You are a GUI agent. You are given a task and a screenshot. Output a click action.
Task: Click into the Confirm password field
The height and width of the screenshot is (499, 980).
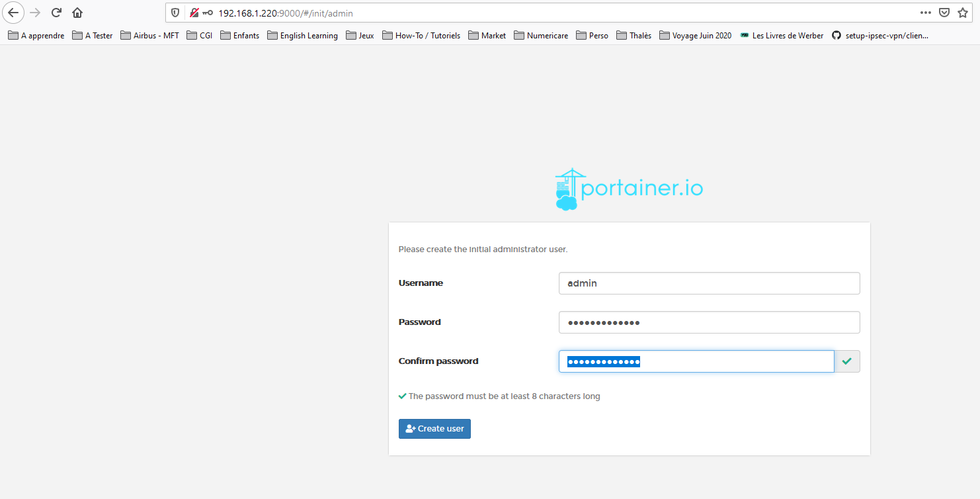tap(696, 361)
